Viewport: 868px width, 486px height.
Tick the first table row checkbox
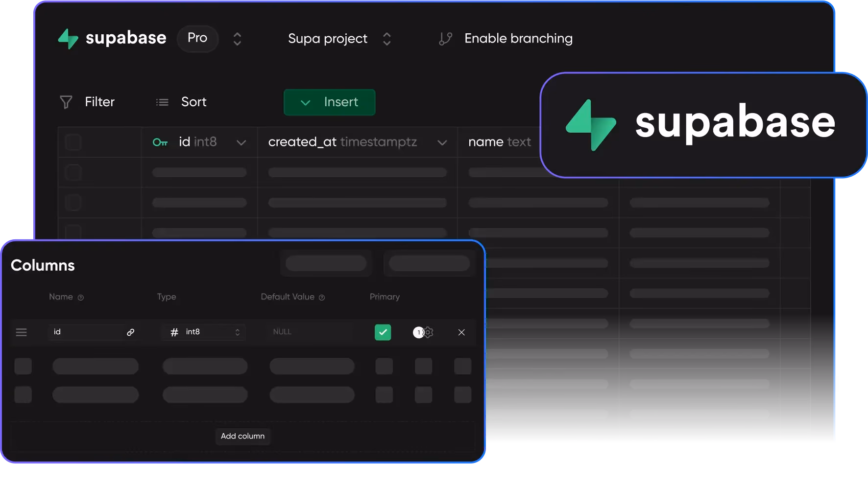click(x=73, y=173)
